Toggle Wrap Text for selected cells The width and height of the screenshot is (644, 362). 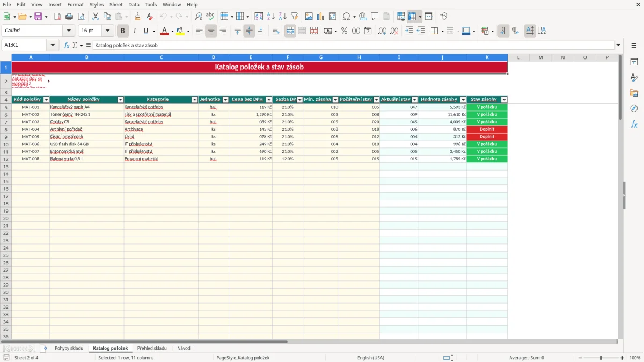click(276, 31)
